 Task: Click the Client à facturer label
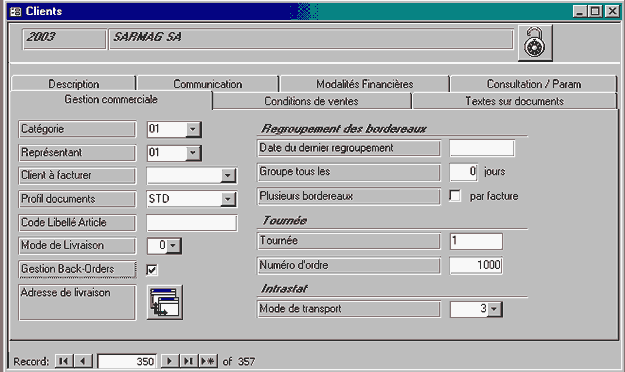(x=77, y=175)
